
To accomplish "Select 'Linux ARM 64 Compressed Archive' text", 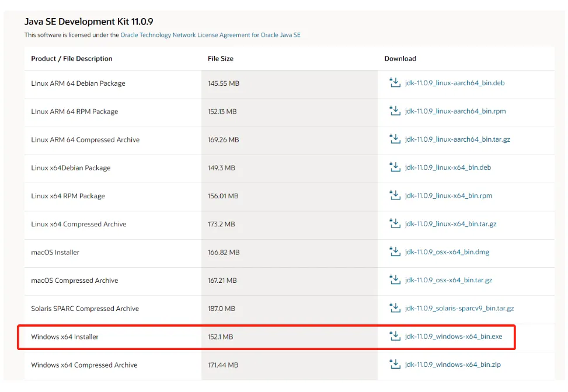I will 85,140.
